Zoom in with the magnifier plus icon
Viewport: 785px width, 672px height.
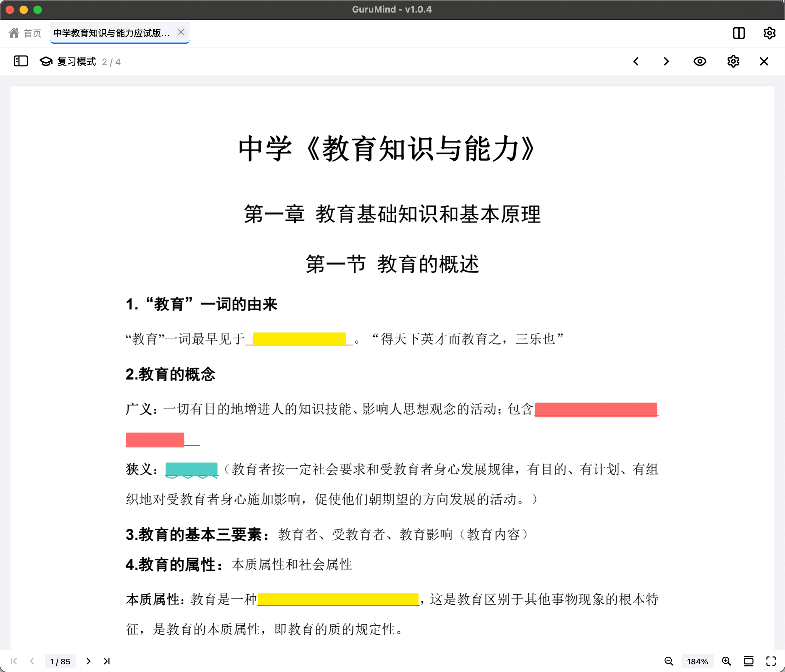(727, 661)
